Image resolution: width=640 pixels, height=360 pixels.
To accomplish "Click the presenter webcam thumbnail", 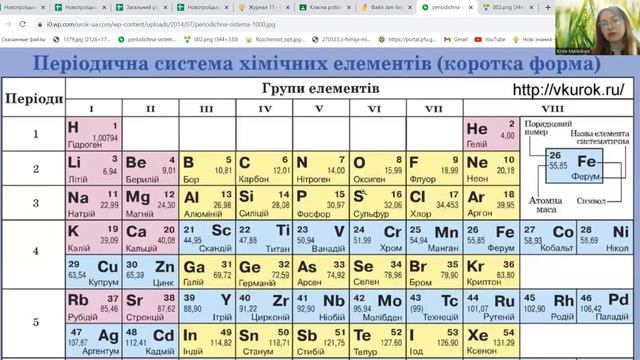I will pos(597,27).
